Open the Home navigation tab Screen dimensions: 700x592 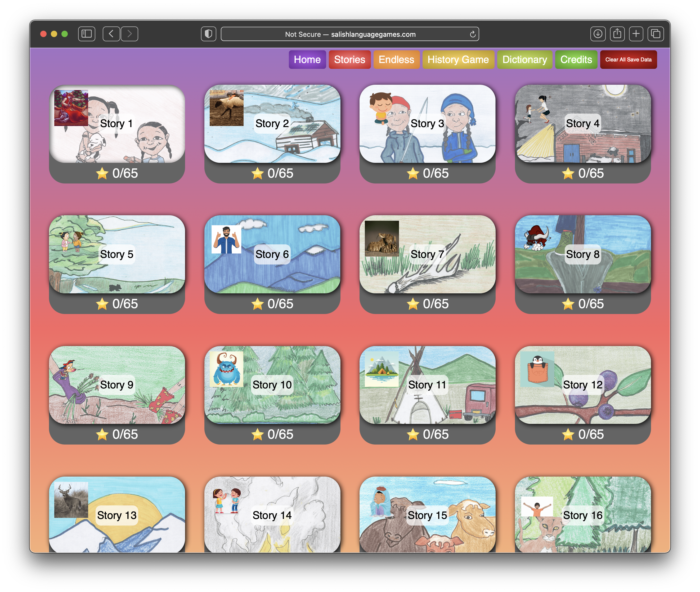pos(307,60)
